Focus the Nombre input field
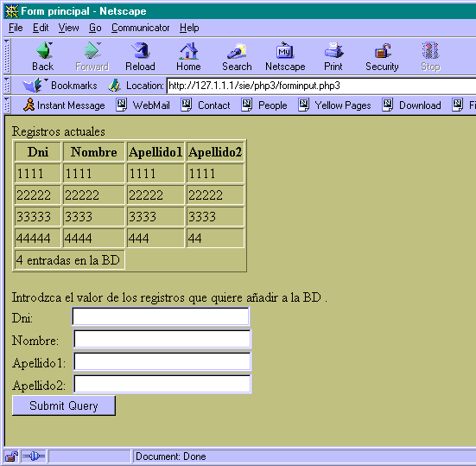 pyautogui.click(x=162, y=339)
